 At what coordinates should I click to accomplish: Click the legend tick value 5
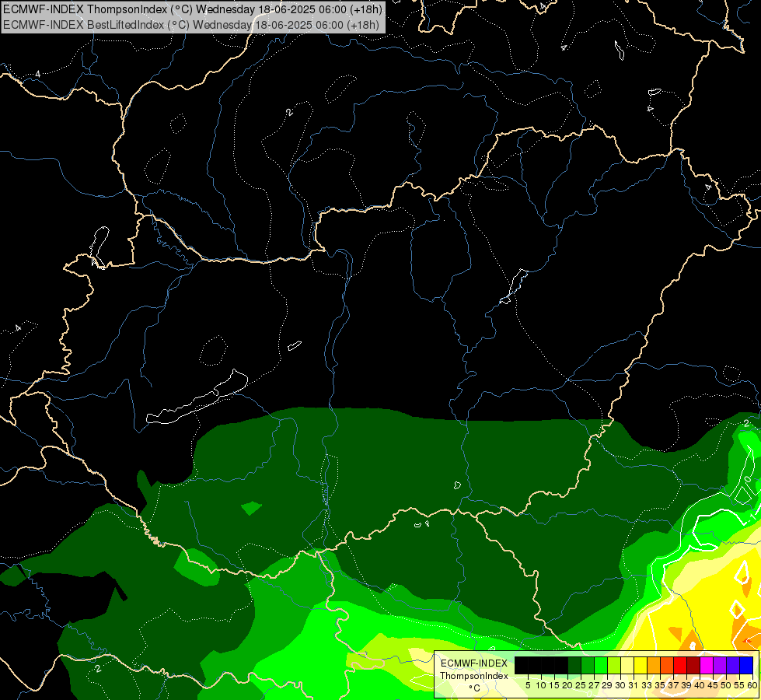point(528,685)
